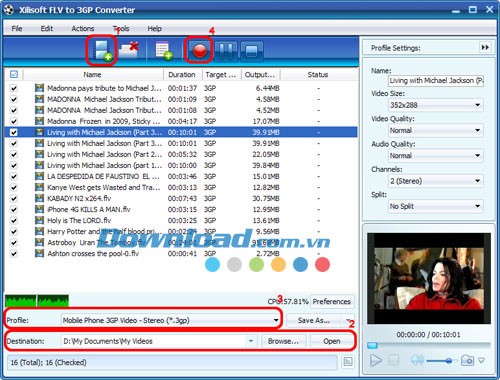Viewport: 500px width, 380px height.
Task: Start conversion with the red Convert button
Action: pos(200,51)
